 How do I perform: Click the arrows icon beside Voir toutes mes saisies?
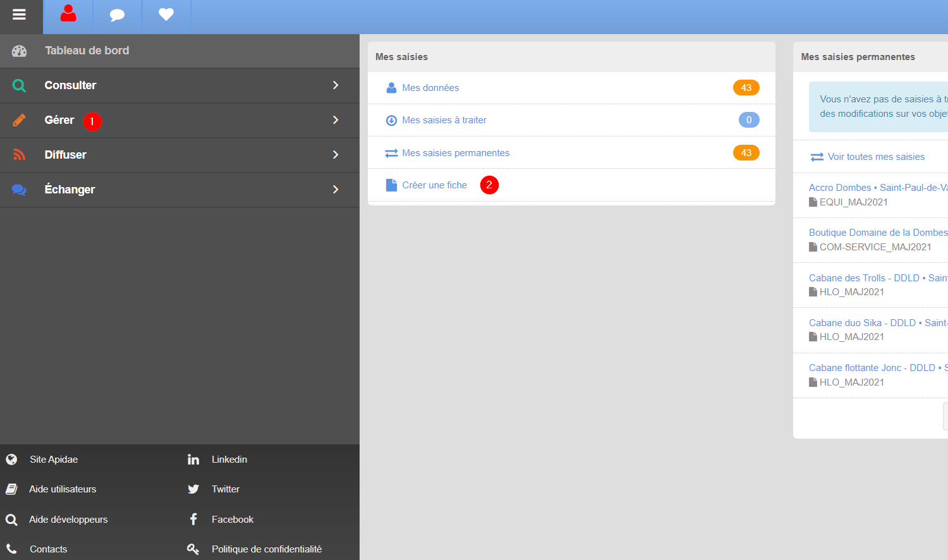[x=817, y=157]
